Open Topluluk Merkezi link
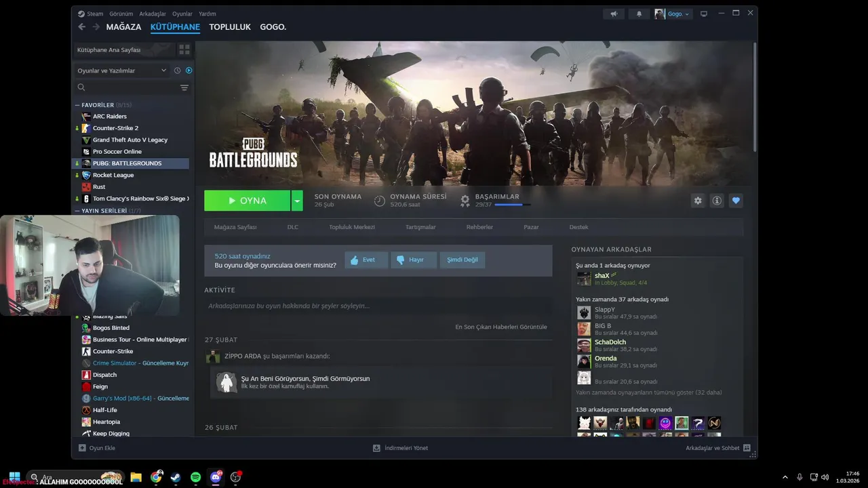Viewport: 868px width, 488px height. 352,227
